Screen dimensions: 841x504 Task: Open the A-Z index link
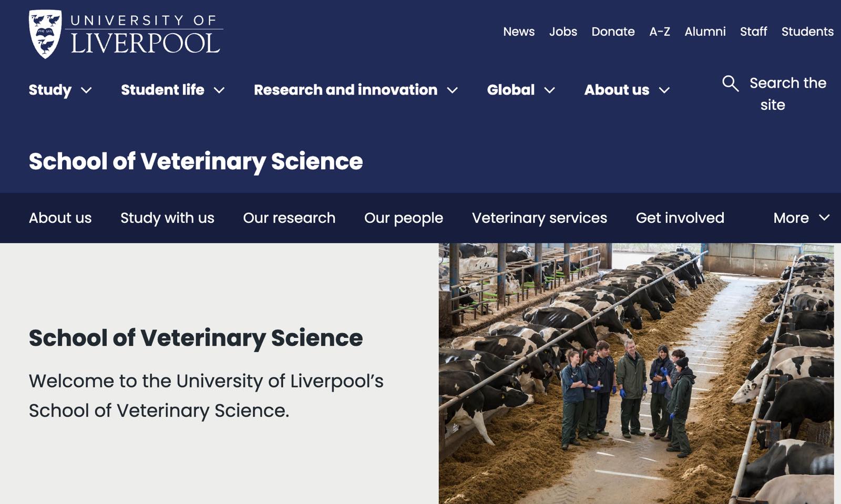coord(660,32)
